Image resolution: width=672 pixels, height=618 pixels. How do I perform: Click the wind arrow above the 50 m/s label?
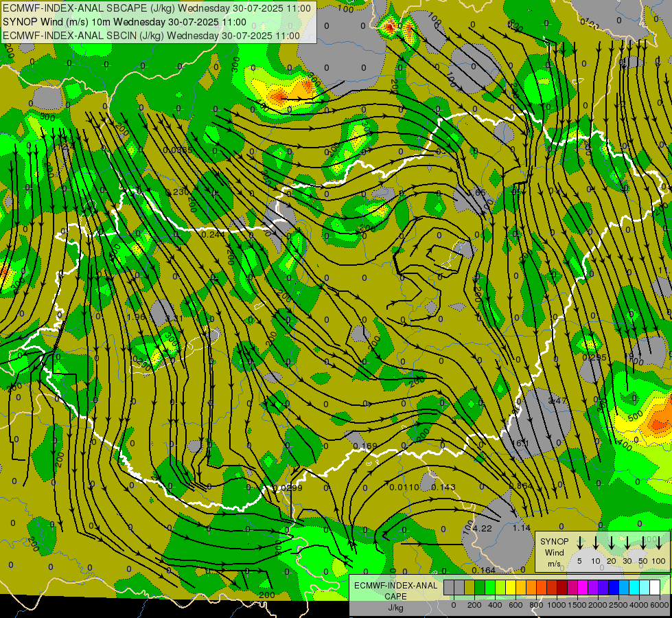(x=643, y=543)
